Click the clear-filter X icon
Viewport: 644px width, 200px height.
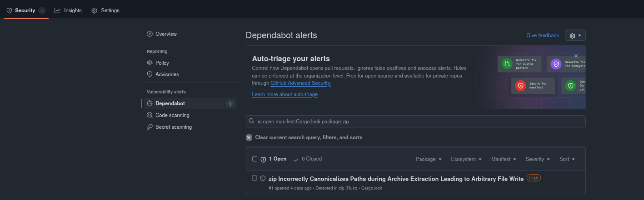[x=249, y=137]
